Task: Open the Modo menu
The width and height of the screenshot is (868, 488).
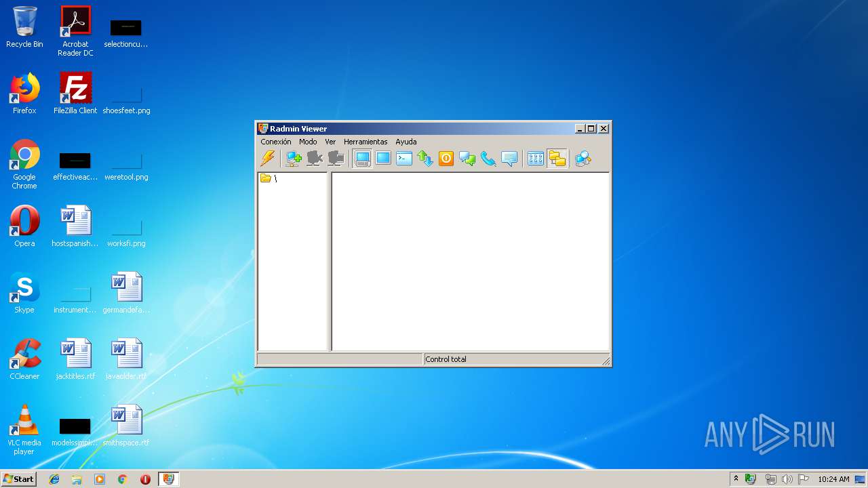Action: pyautogui.click(x=308, y=142)
